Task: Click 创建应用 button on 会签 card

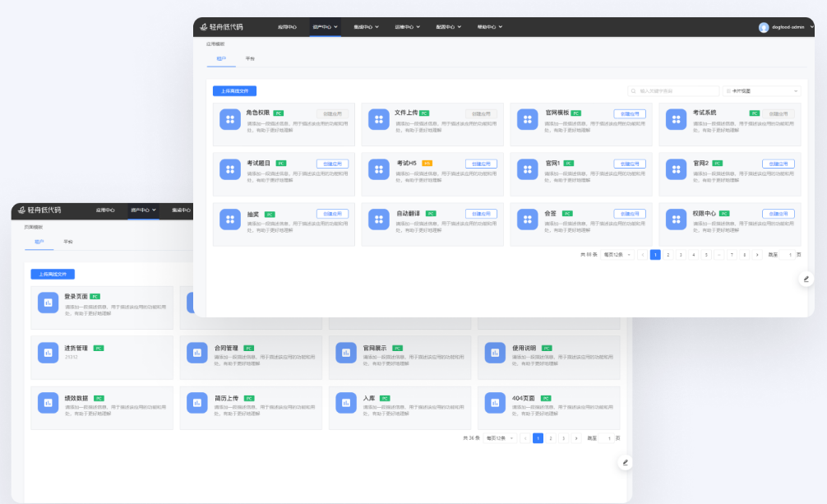Action: click(x=630, y=214)
